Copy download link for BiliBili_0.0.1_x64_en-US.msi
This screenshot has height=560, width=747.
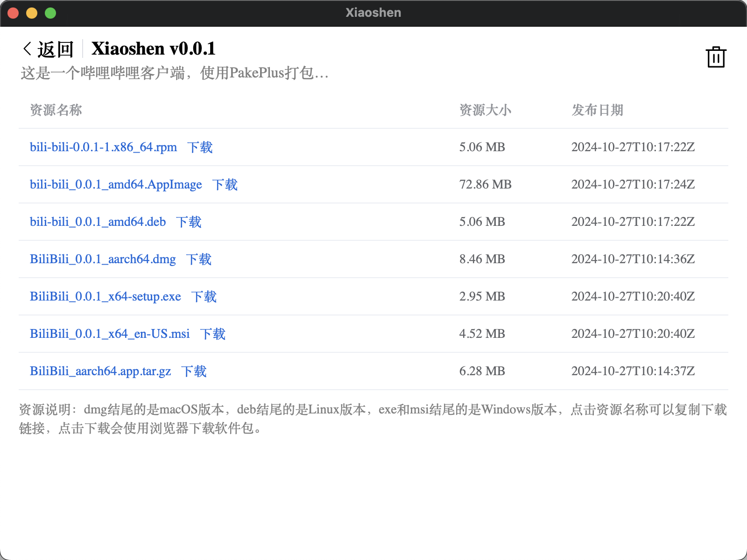point(109,334)
